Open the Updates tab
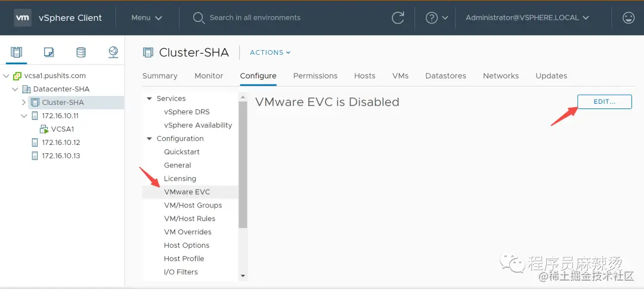This screenshot has width=644, height=292. (x=551, y=76)
